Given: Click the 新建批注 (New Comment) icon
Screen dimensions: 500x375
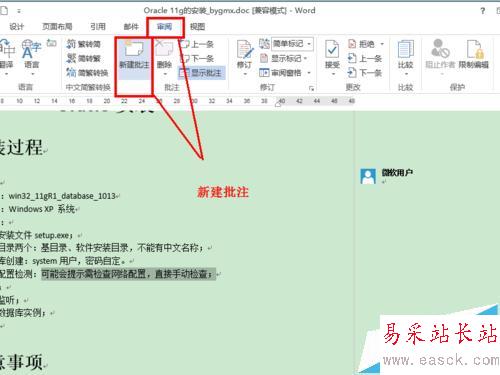Looking at the screenshot, I should pyautogui.click(x=134, y=49).
